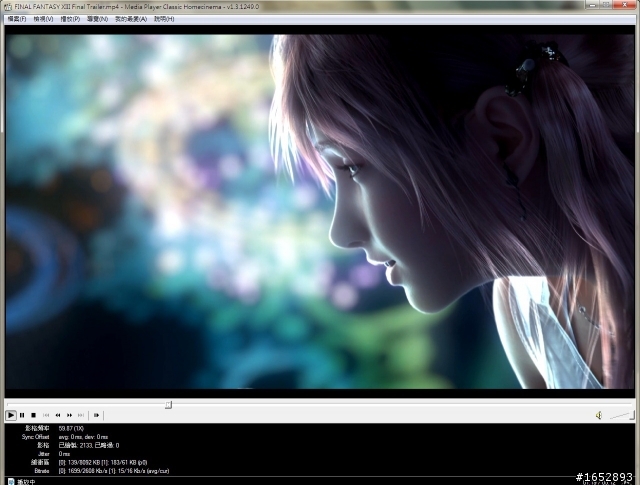Click the volume slider track
The height and width of the screenshot is (485, 640).
tap(622, 416)
